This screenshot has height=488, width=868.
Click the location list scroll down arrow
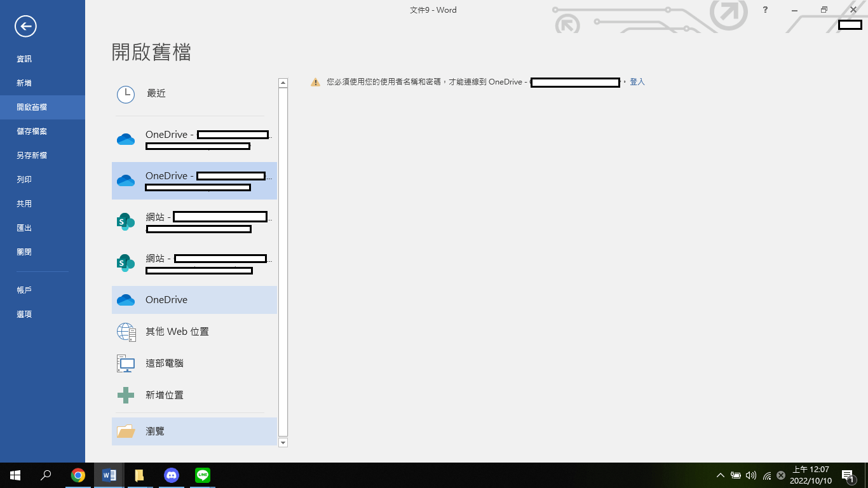pos(283,442)
